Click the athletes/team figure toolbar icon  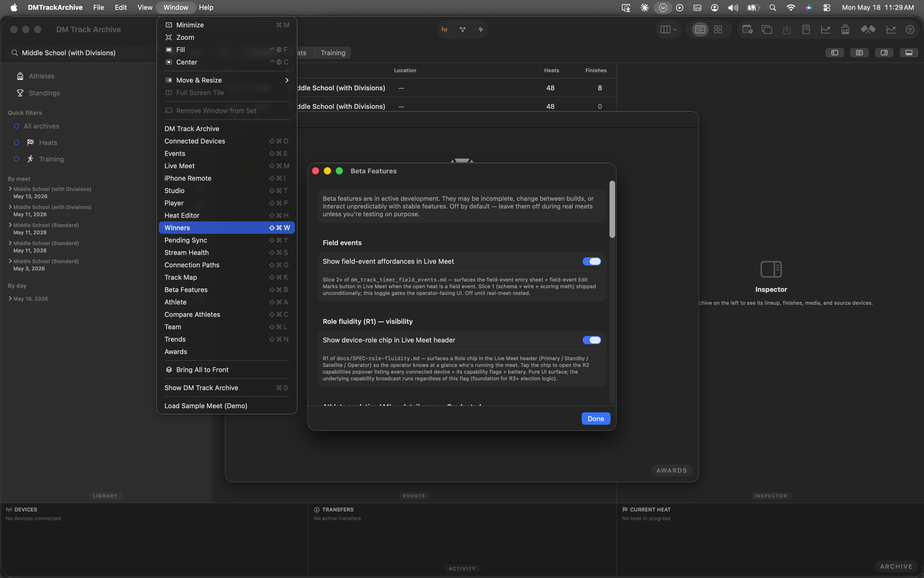coord(845,29)
